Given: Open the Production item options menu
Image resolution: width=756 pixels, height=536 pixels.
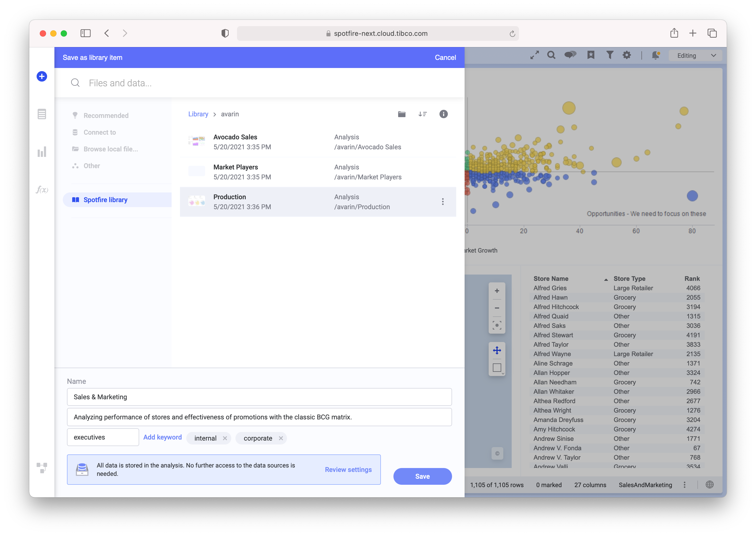Looking at the screenshot, I should pos(443,202).
